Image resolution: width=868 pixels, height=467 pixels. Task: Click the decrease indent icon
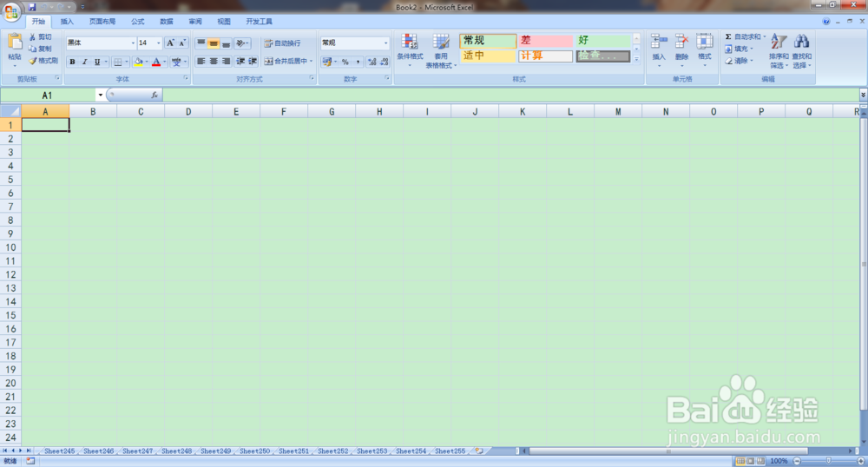point(240,61)
